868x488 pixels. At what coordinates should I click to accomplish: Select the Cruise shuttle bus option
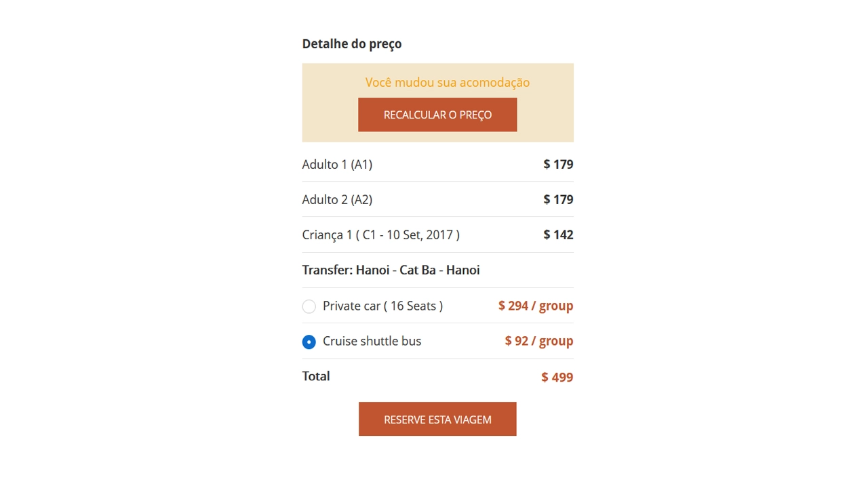coord(309,342)
